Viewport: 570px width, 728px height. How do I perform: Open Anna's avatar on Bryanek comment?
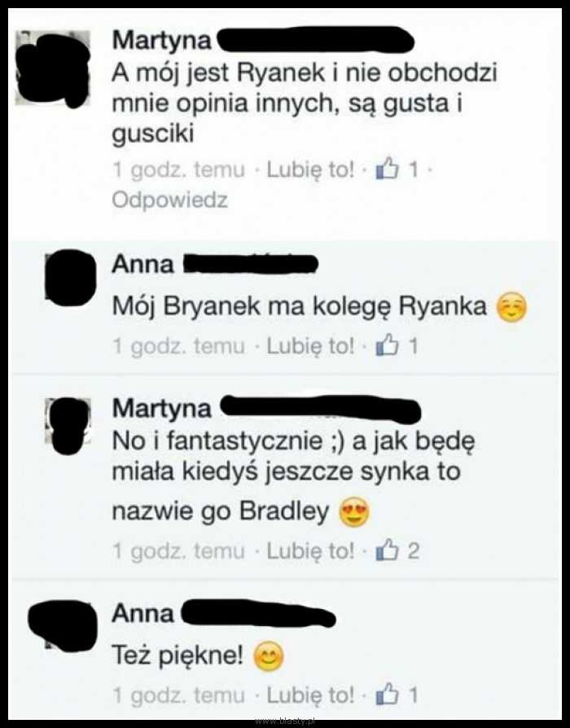click(71, 277)
